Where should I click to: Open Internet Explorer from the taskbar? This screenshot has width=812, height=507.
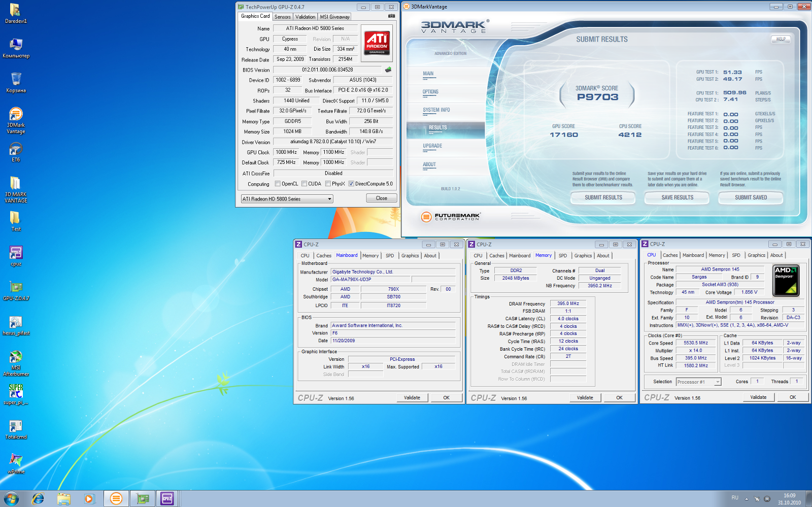pos(38,499)
